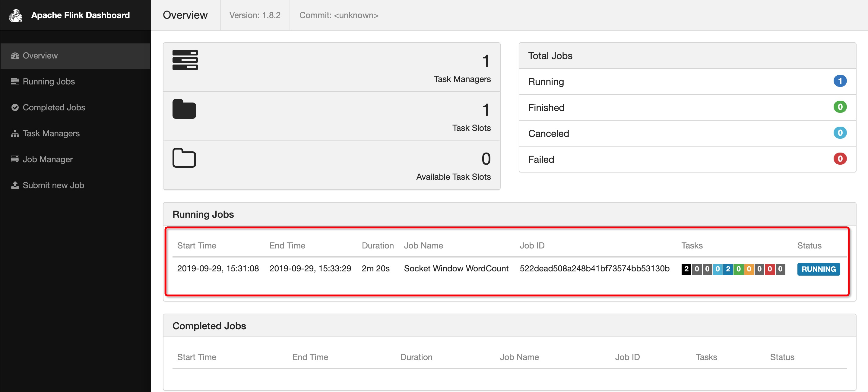Click the Running Jobs sidebar icon
The height and width of the screenshot is (392, 868).
pos(15,81)
